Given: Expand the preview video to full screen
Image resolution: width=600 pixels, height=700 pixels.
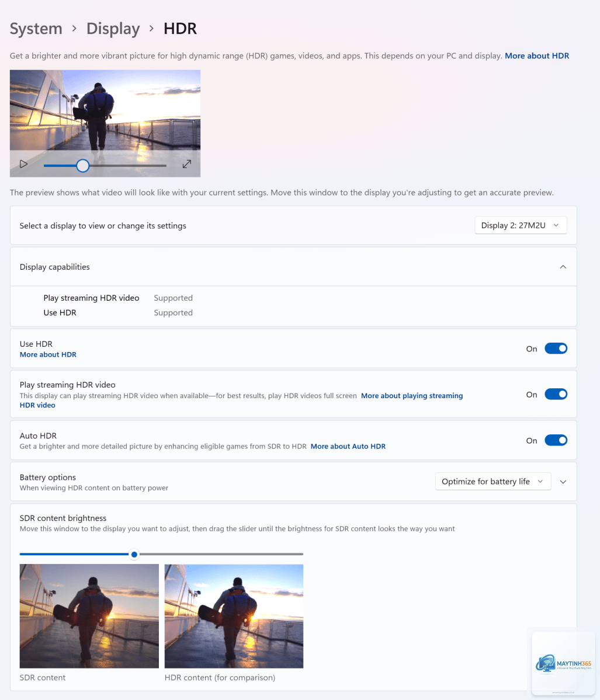Looking at the screenshot, I should click(187, 164).
